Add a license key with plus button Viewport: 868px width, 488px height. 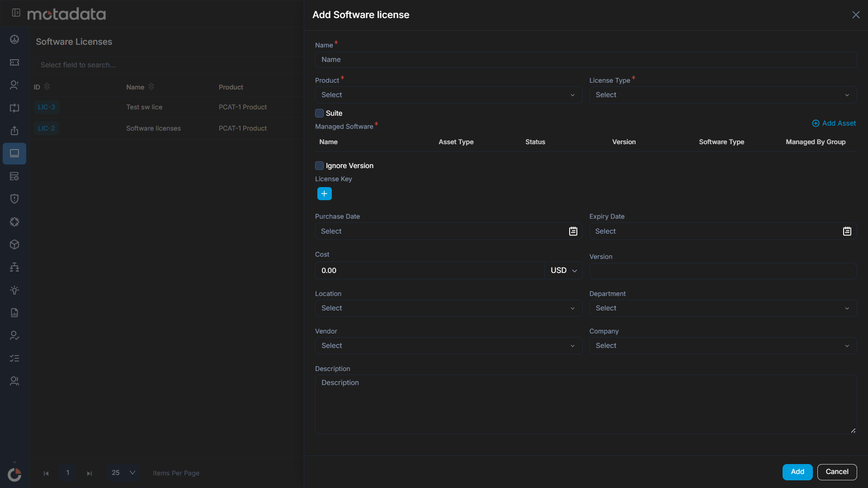click(324, 194)
